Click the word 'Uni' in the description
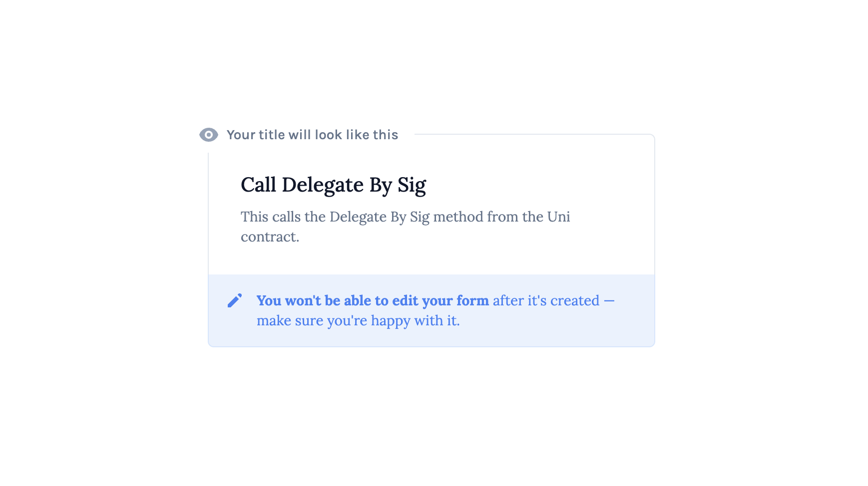This screenshot has width=868, height=486. pyautogui.click(x=558, y=217)
